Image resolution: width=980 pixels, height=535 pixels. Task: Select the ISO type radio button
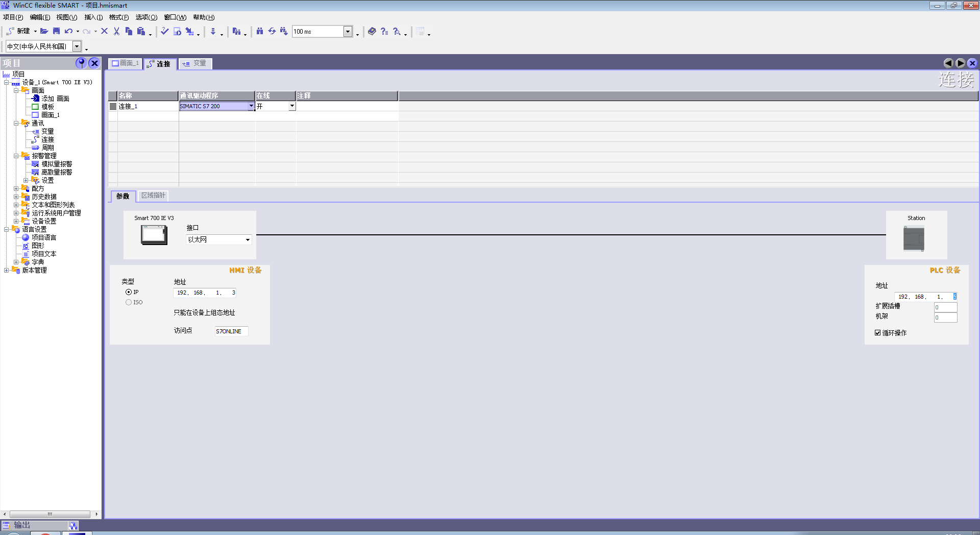pyautogui.click(x=129, y=302)
